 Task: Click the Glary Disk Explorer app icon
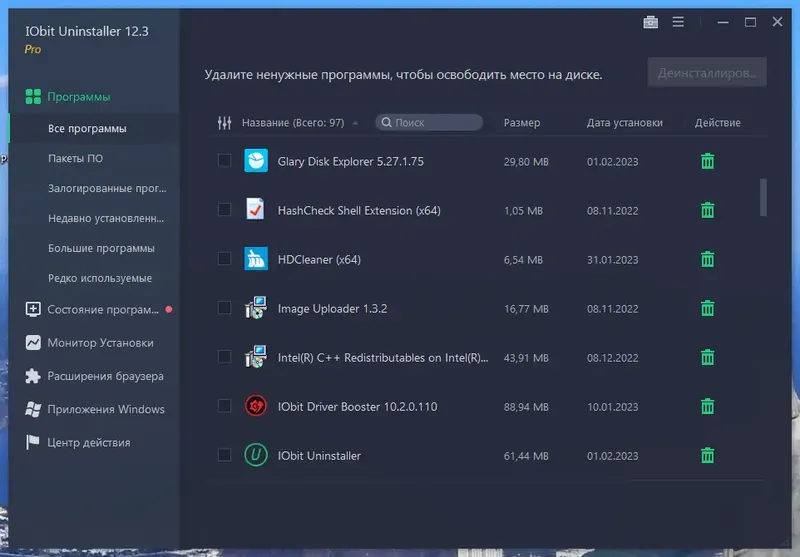256,161
